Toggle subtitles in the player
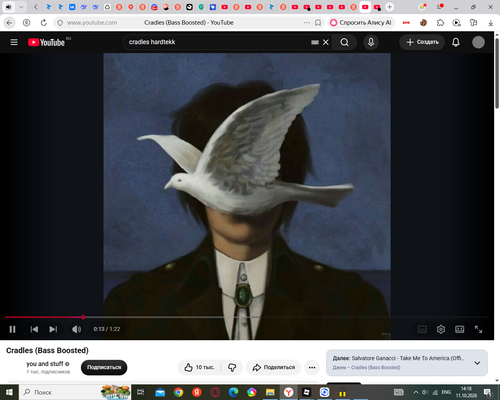 pos(422,329)
